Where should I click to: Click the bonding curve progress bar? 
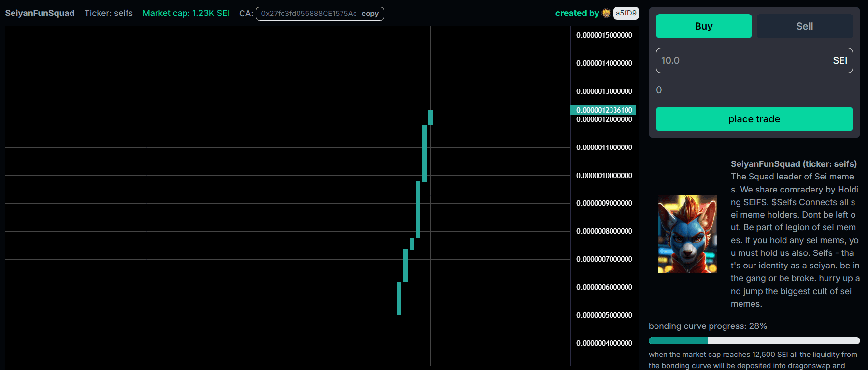[x=754, y=340]
